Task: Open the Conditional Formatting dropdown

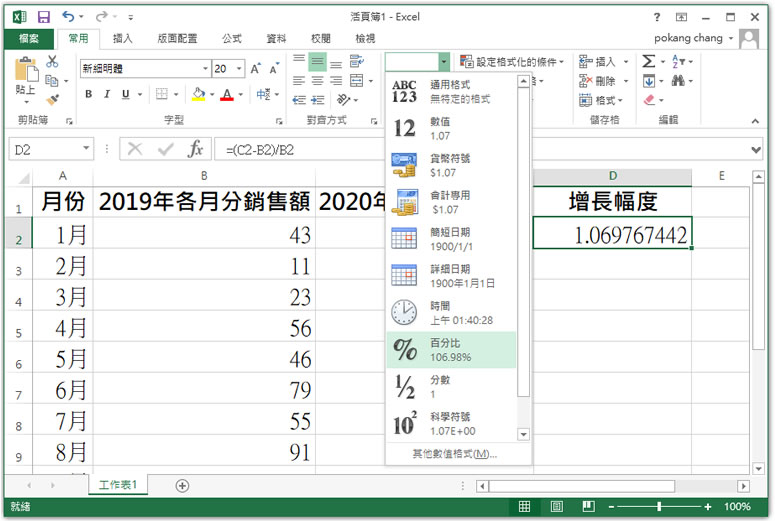Action: coord(512,62)
